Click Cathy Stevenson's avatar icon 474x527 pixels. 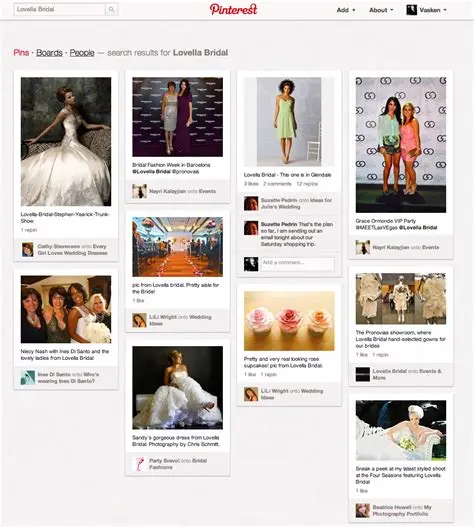[28, 250]
